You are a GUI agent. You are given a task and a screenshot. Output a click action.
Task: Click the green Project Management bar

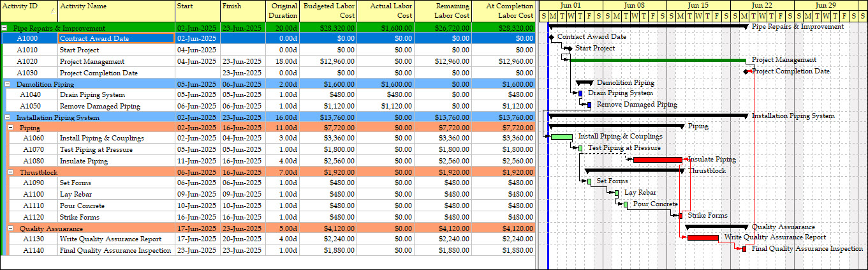[657, 60]
